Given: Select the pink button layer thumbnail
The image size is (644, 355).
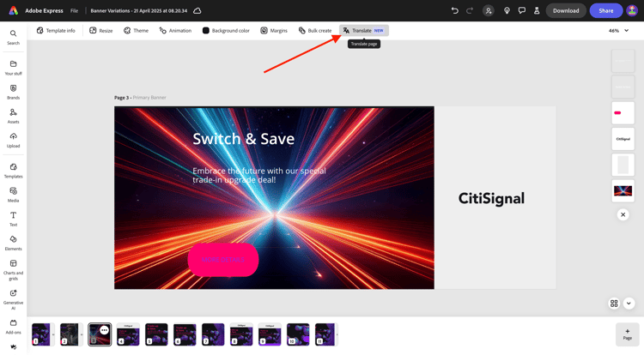Looking at the screenshot, I should click(x=623, y=112).
